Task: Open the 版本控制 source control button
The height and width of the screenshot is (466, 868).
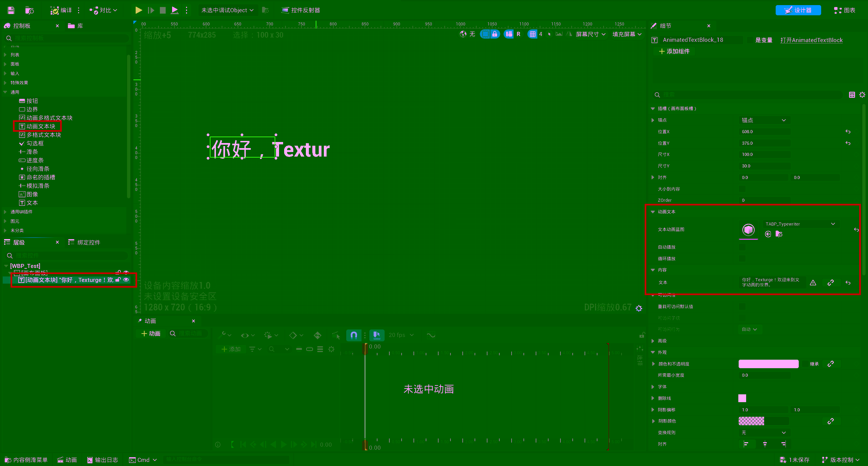Action: click(841, 460)
